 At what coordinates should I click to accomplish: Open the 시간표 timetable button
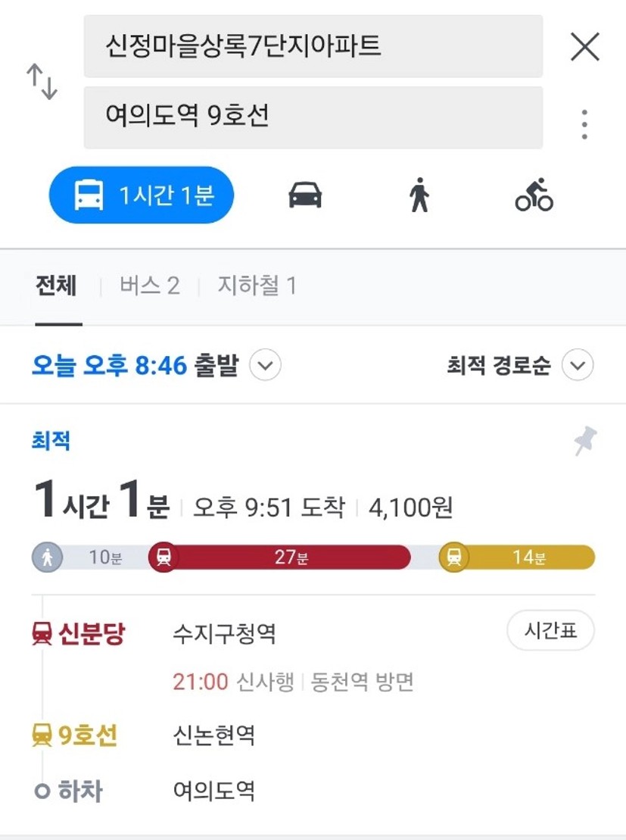550,630
